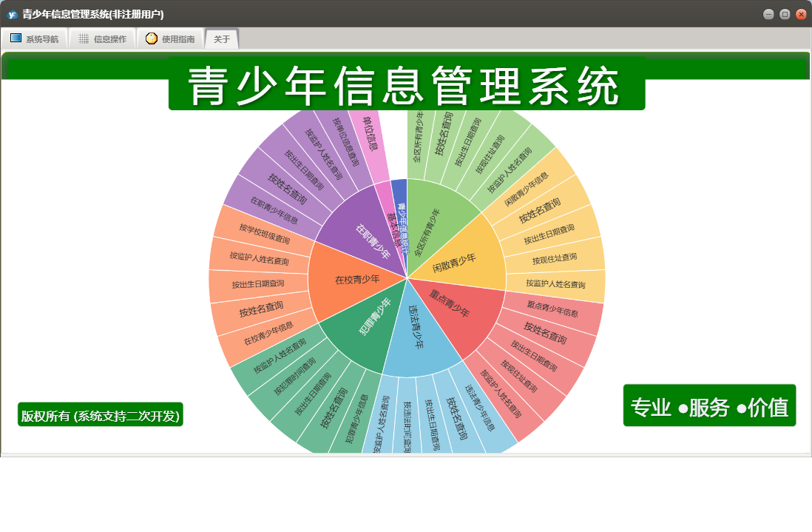Screen dimensions: 812x532
Task: Choose red 按姓名查询 under 重点青少年
Action: [545, 332]
